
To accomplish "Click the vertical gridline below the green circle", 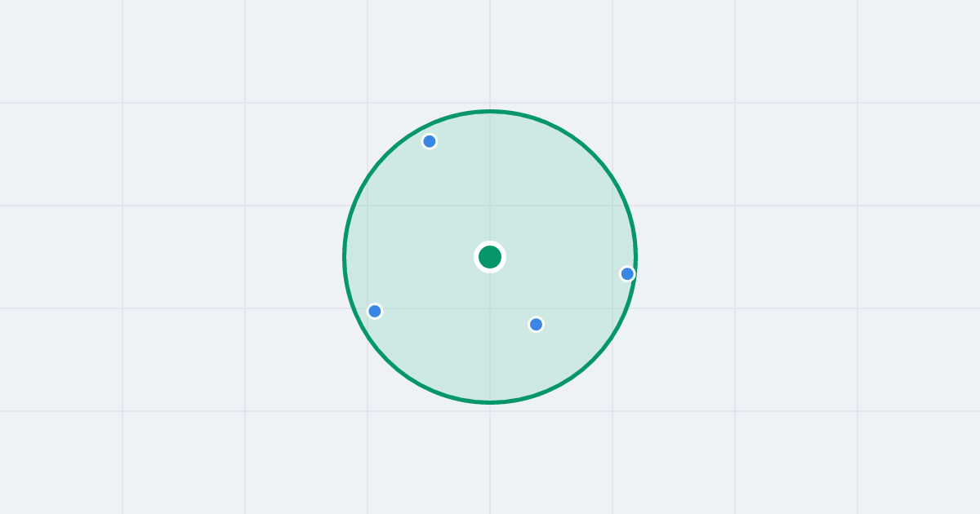I will pos(490,459).
